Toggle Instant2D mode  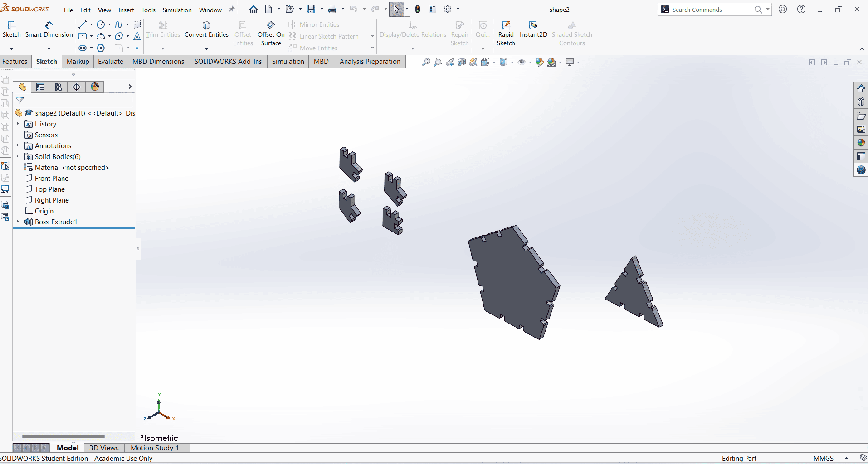pyautogui.click(x=533, y=29)
